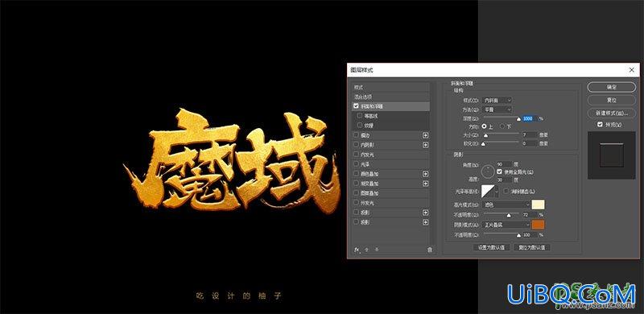Close the 图层样式 dialog with X
Viewport: 644px width, 314px height.
click(x=631, y=70)
